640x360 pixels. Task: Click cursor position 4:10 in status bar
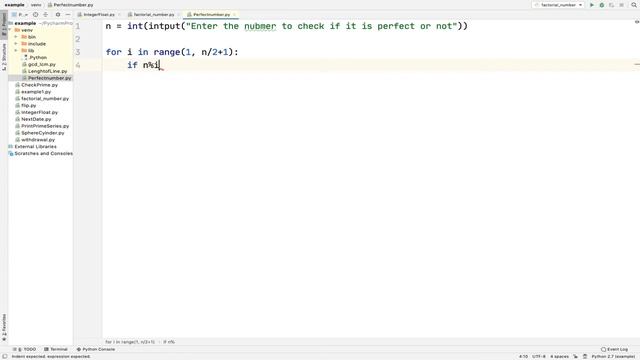(524, 356)
